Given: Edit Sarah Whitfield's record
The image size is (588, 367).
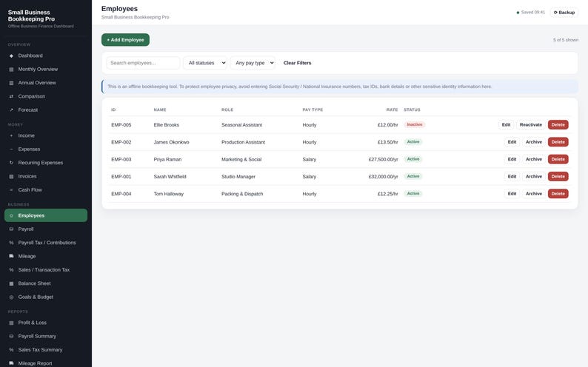Looking at the screenshot, I should [512, 176].
